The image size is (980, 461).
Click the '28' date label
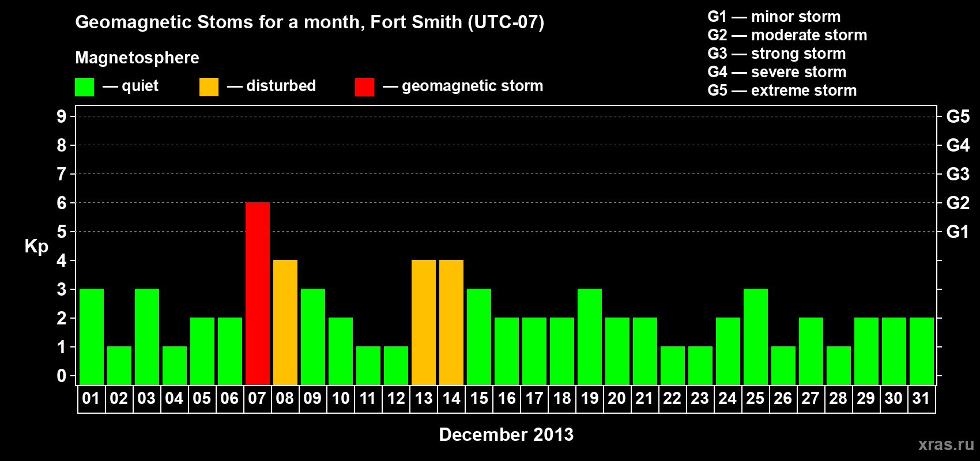pos(838,399)
